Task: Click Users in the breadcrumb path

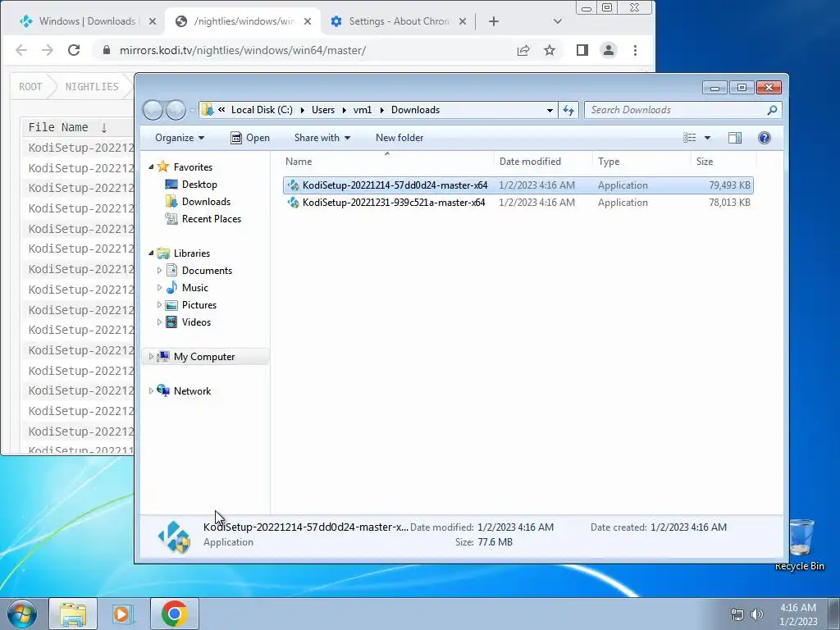Action: coord(323,110)
